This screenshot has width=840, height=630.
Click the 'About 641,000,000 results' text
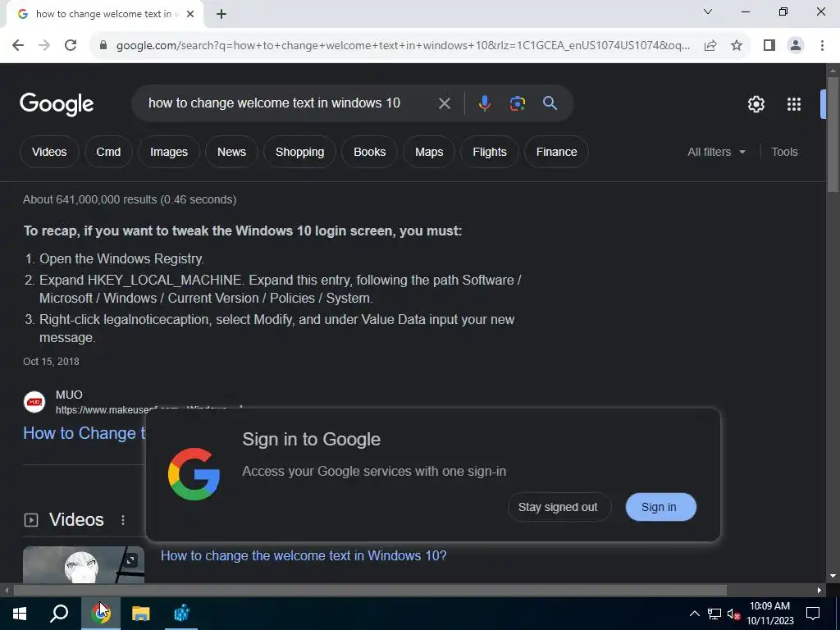(x=130, y=199)
